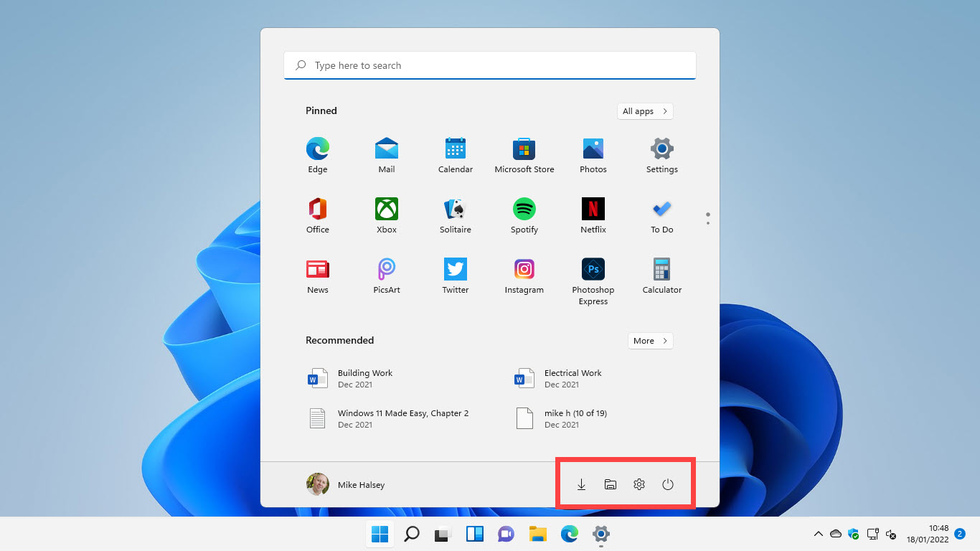Open the pinned Settings app
The image size is (980, 551).
click(662, 156)
